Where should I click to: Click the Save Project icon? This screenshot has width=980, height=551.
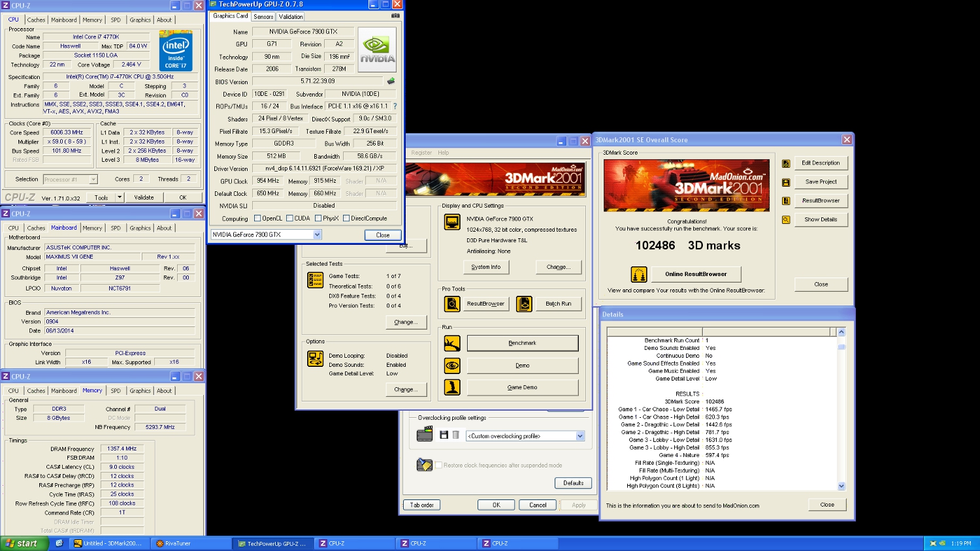pos(786,182)
